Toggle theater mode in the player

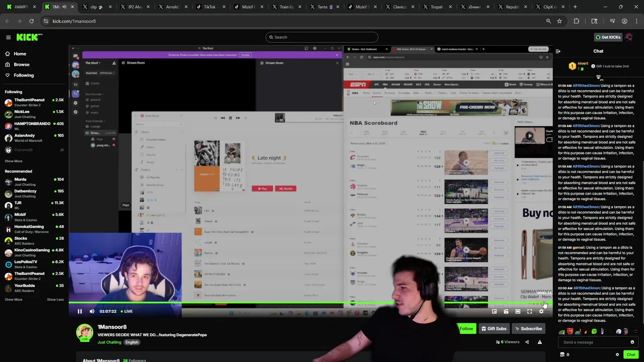pos(518,312)
